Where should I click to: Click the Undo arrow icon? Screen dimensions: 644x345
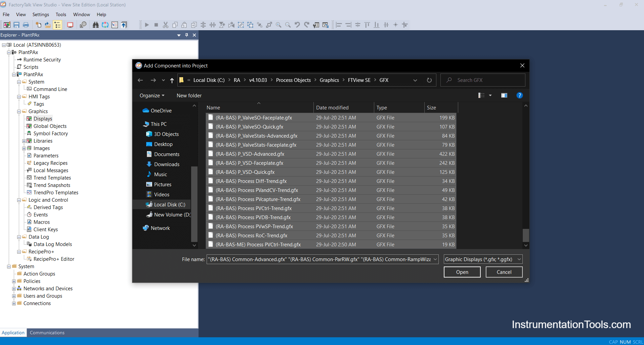tap(297, 25)
